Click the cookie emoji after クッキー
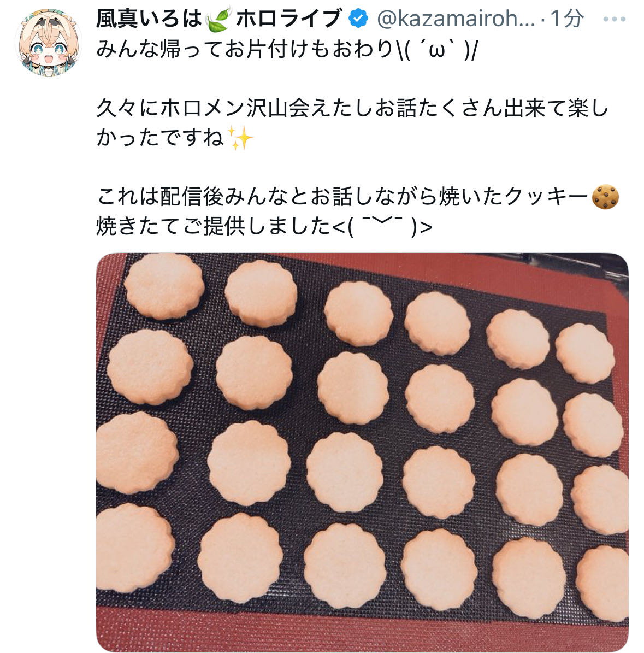The height and width of the screenshot is (653, 644). pos(605,197)
